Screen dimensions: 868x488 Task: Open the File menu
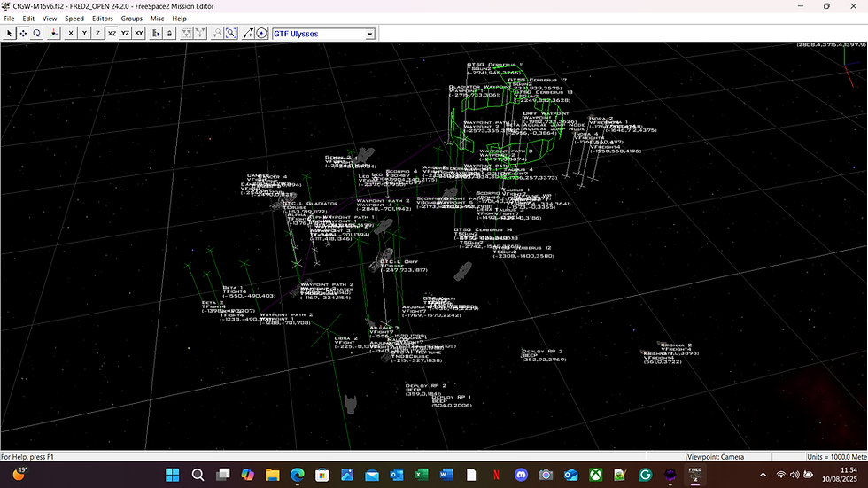click(10, 19)
